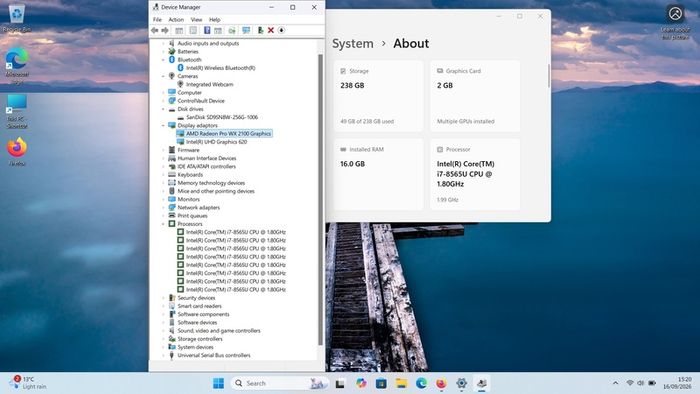Click the Installed RAM 16.0 GB card
Screen dimensions: 700x394
378,174
